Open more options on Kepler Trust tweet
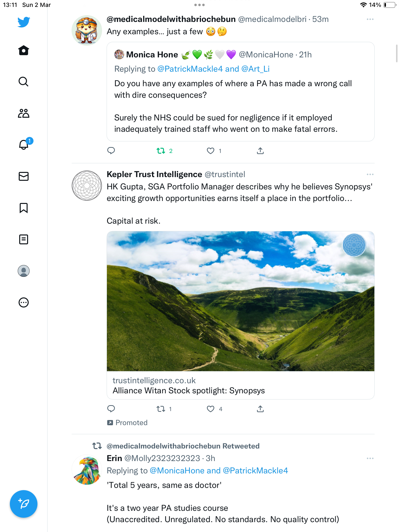Viewport: 399px width, 532px height. 370,174
